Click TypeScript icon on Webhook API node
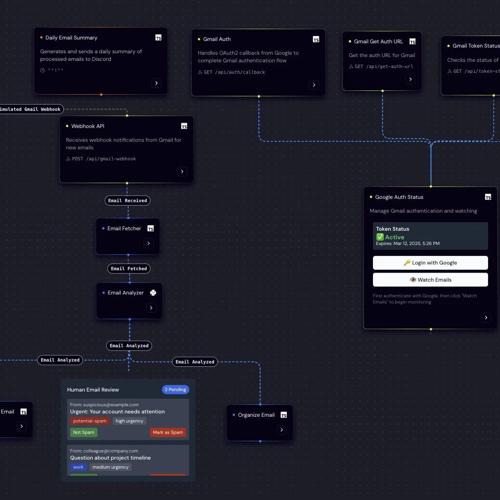This screenshot has width=500, height=500. (x=184, y=126)
